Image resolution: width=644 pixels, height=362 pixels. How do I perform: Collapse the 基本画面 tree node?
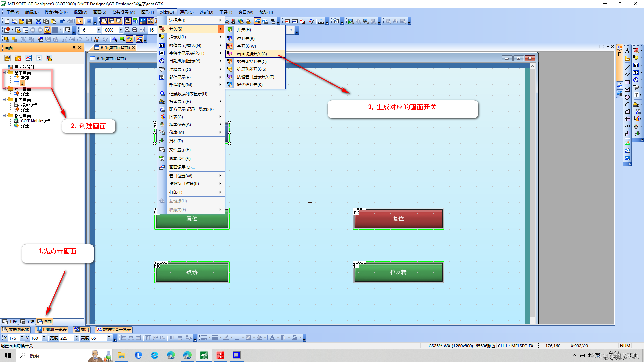(4, 73)
